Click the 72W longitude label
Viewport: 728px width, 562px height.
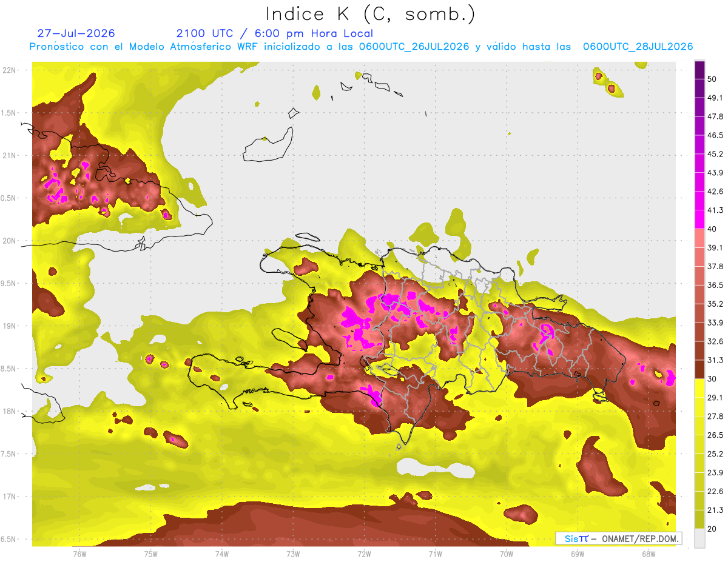coord(364,554)
